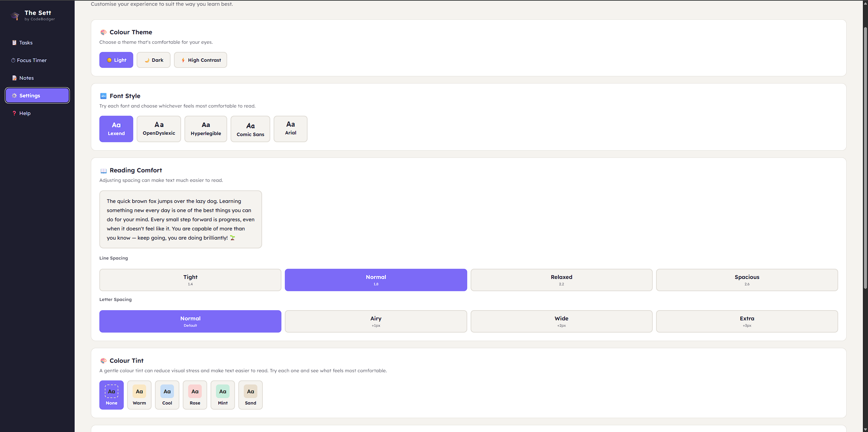Apply the Warm colour tint

[x=139, y=395]
